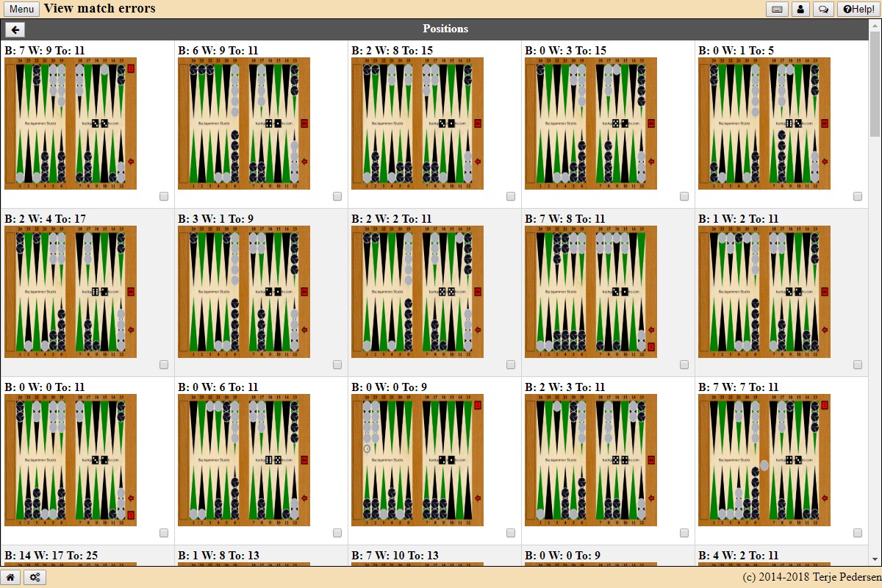Open board thumbnail B: 7 W: 8 To: 11
Screen dimensions: 882x588
pyautogui.click(x=591, y=292)
